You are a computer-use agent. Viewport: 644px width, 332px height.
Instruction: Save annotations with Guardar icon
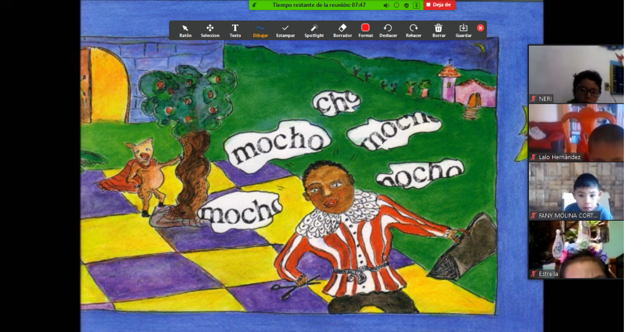[x=464, y=30]
